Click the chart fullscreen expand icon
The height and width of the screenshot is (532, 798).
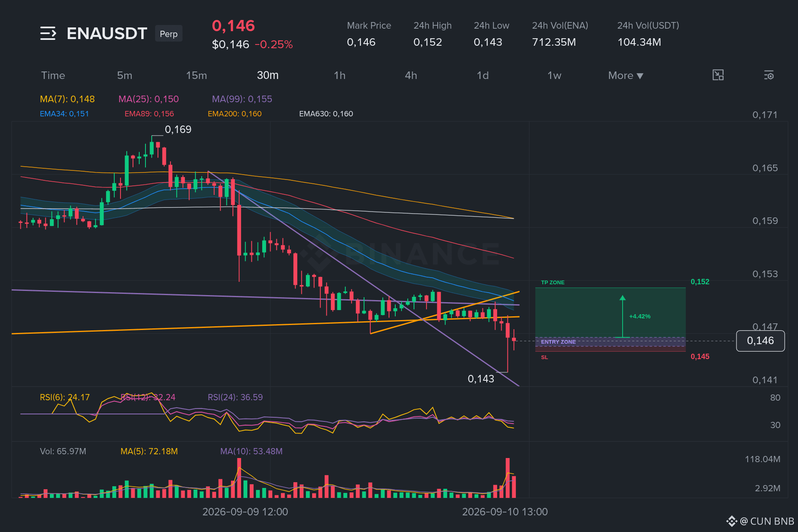[718, 75]
